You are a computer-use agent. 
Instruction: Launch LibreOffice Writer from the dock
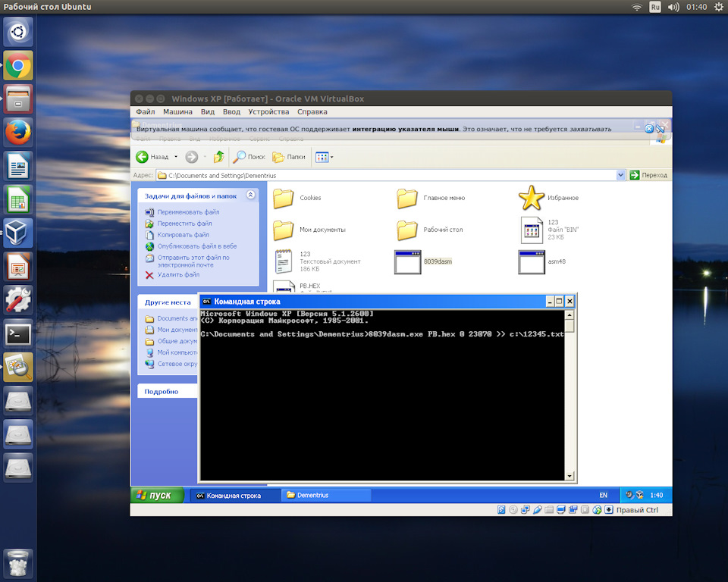18,166
